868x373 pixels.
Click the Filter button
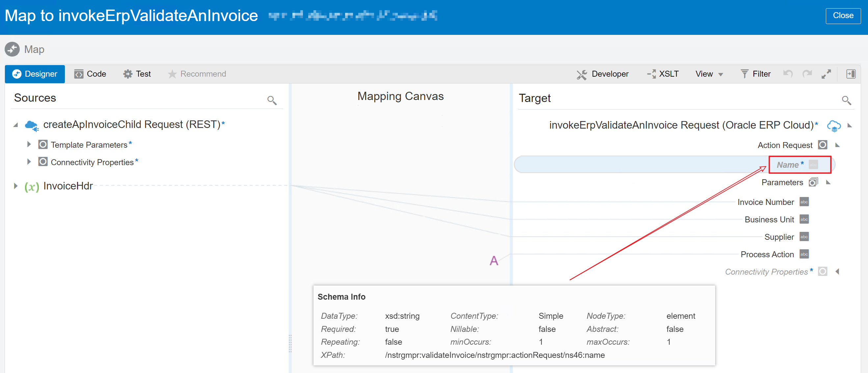click(755, 74)
